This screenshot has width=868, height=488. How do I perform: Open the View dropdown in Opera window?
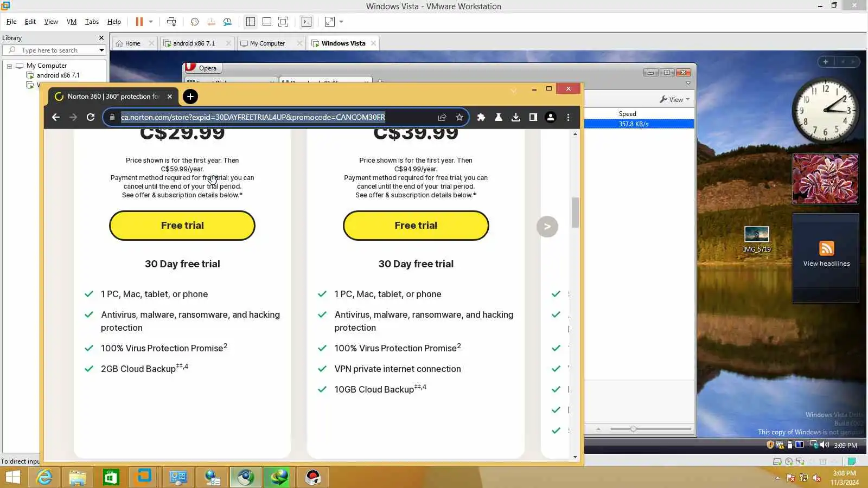pyautogui.click(x=675, y=100)
